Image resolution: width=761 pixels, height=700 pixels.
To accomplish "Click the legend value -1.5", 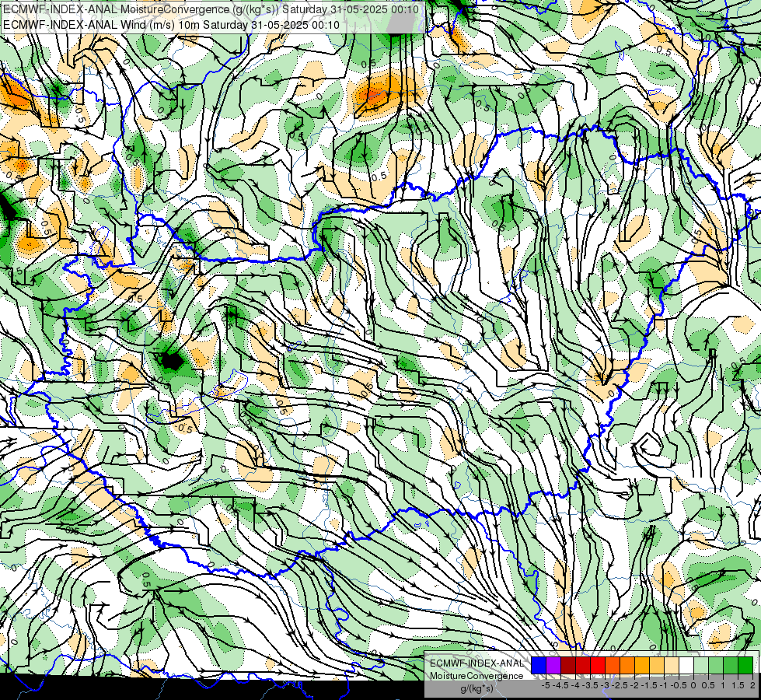I will point(649,685).
